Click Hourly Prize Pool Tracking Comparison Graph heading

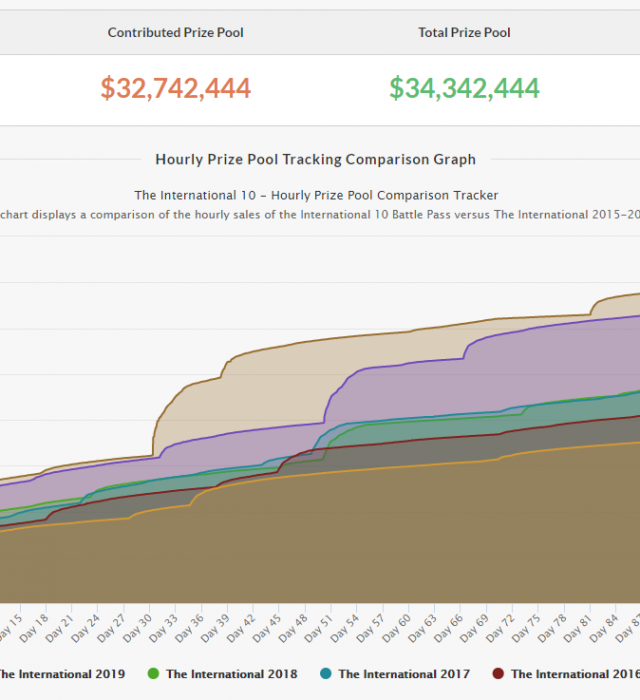coord(315,159)
